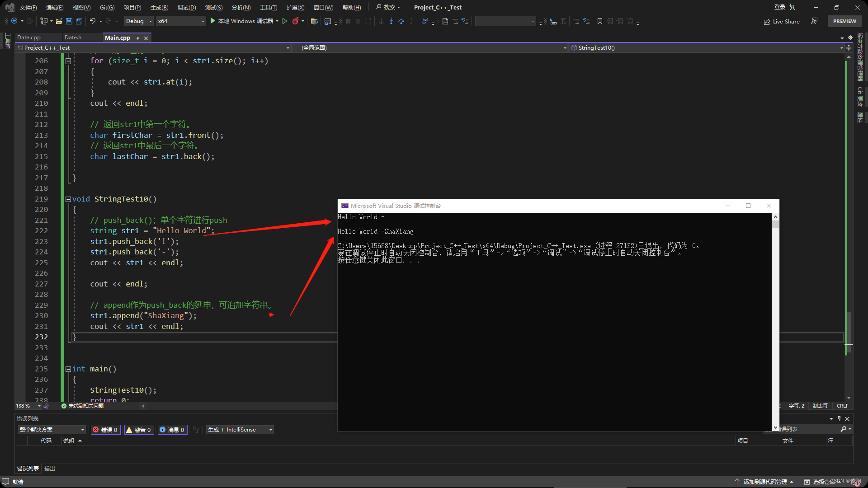
Task: Click the Live Share icon button
Action: click(782, 21)
